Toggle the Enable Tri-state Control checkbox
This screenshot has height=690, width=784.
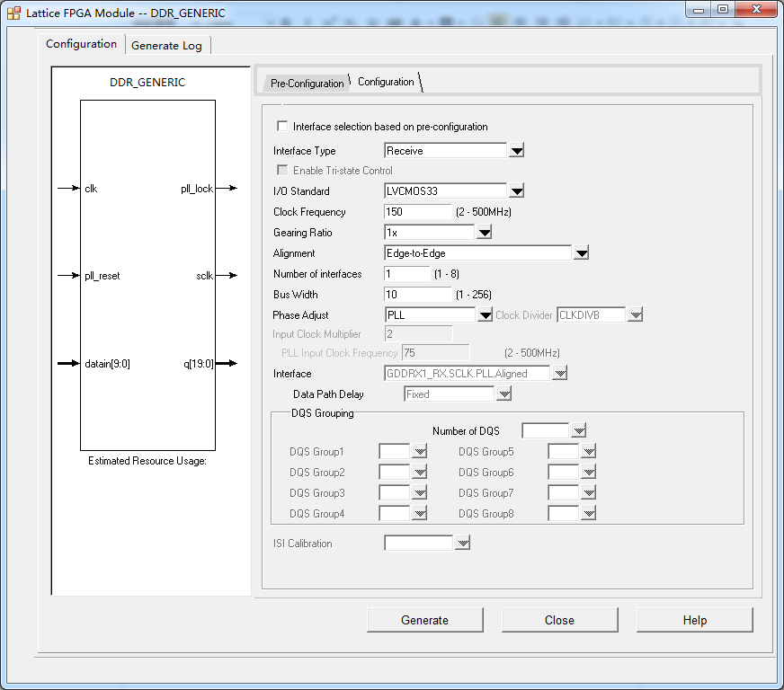(x=282, y=171)
